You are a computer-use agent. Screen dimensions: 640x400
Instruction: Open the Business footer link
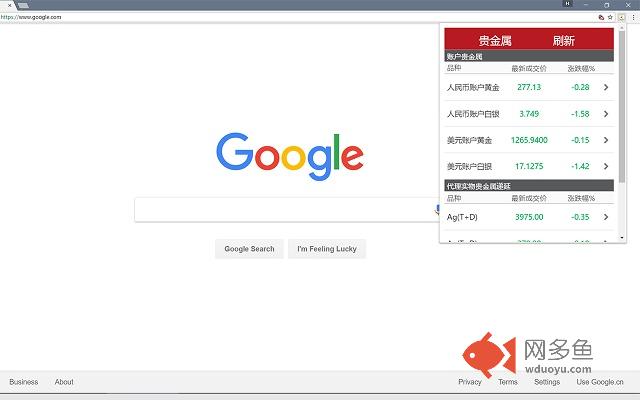point(24,382)
